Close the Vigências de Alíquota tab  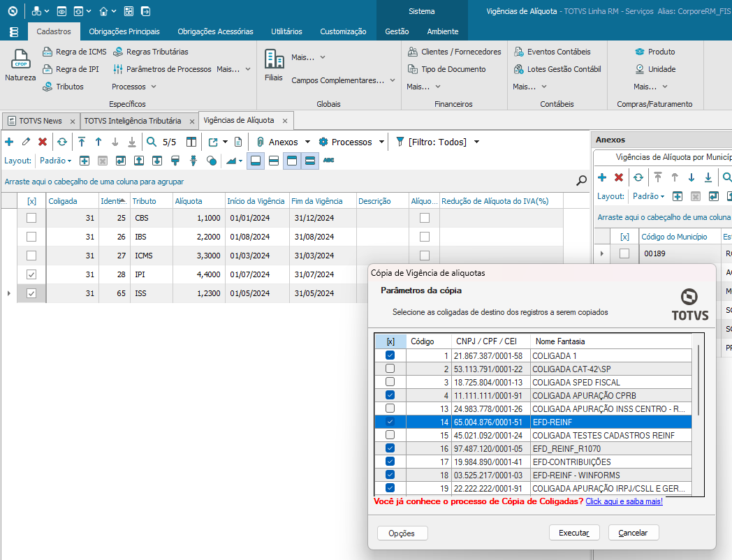click(x=285, y=121)
